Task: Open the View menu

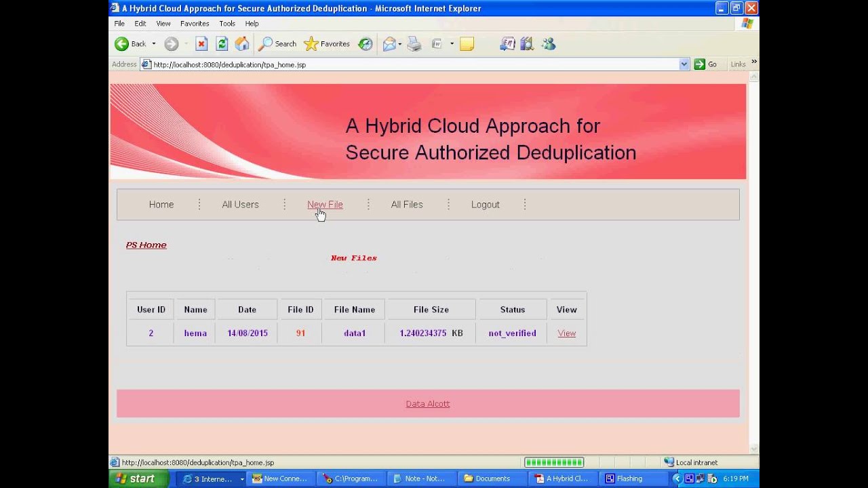Action: 163,23
